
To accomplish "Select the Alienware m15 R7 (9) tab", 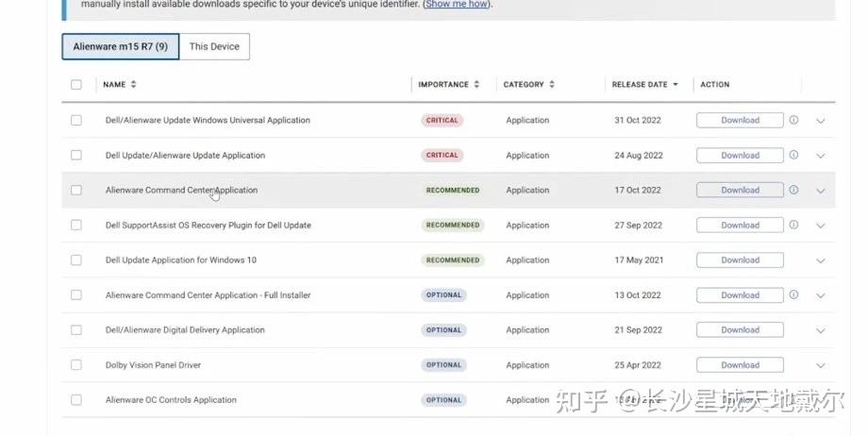I will pos(121,46).
